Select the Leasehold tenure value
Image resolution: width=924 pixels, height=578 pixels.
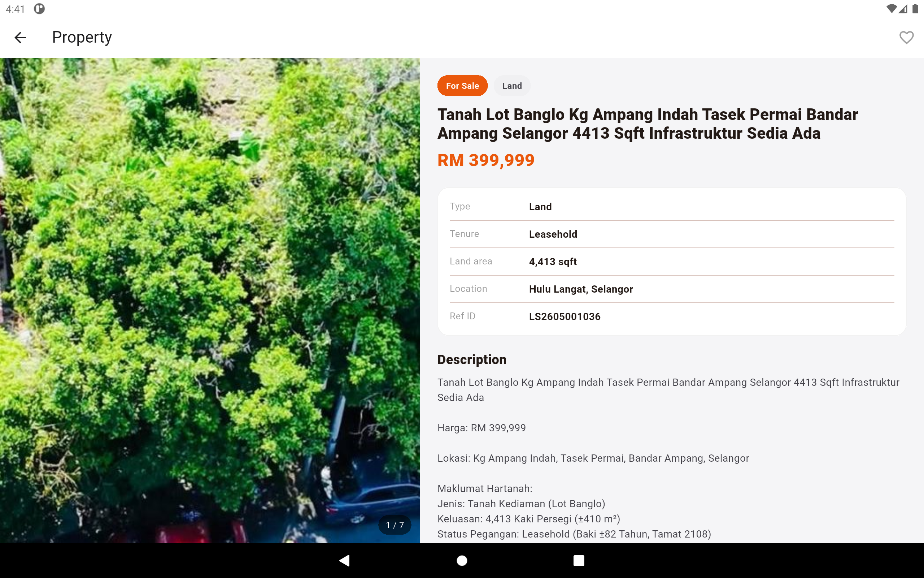[x=553, y=234]
